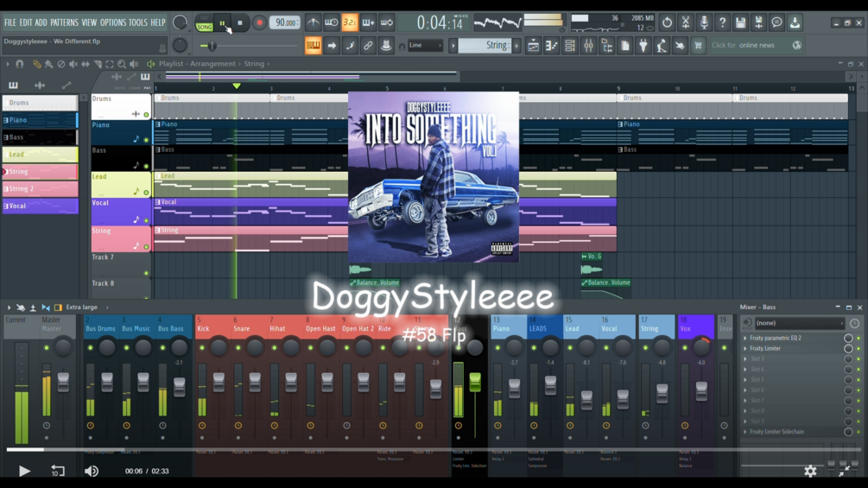868x488 pixels.
Task: Open the Mixer view icon
Action: pos(588,46)
